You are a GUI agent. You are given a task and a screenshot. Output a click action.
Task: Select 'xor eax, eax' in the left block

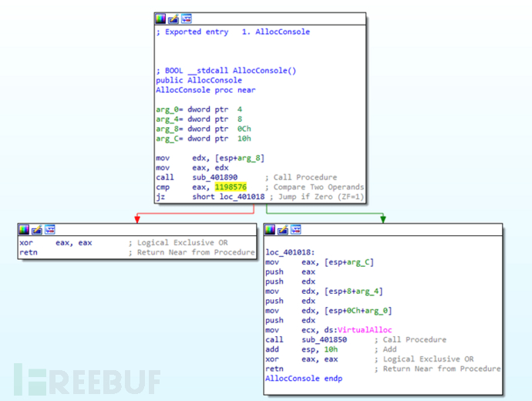(56, 243)
